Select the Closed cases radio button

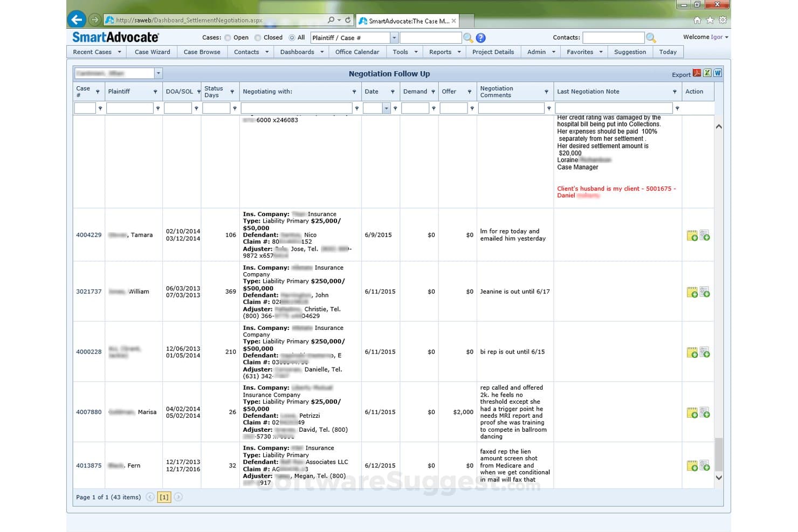point(258,38)
